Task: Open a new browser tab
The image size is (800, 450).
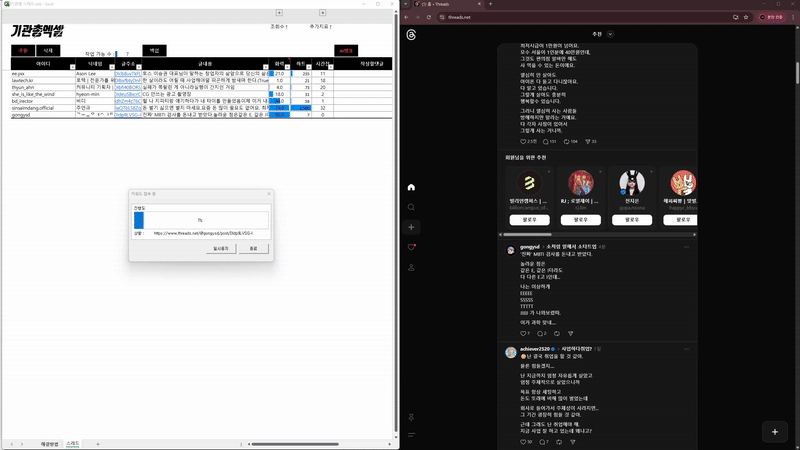Action: [490, 4]
